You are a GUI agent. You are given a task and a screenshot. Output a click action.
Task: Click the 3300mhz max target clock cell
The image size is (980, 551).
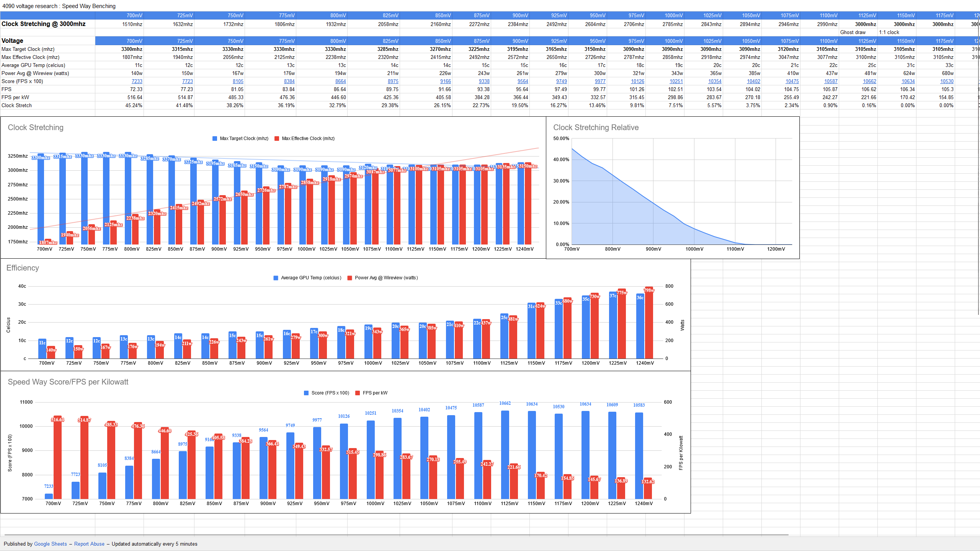pos(119,49)
